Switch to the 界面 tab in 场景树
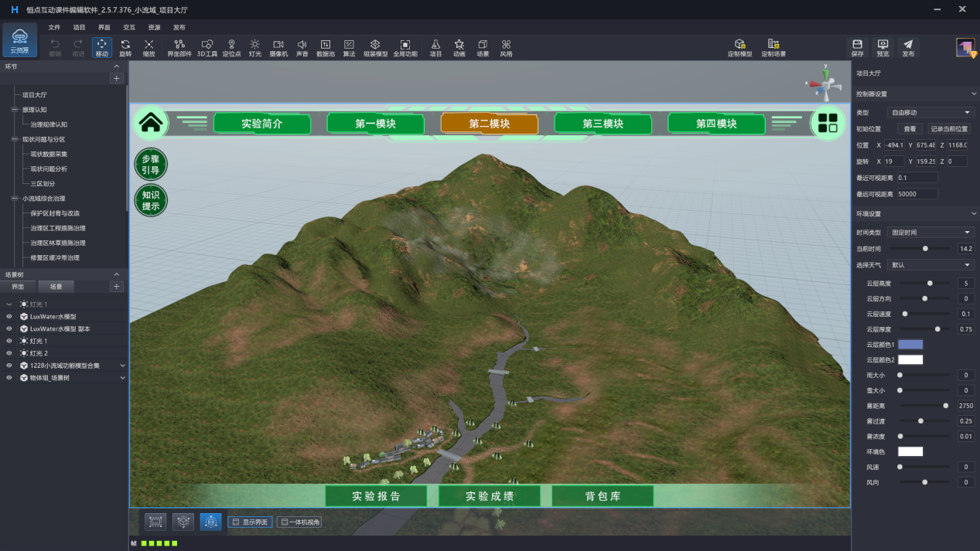Image resolution: width=980 pixels, height=551 pixels. [x=17, y=287]
